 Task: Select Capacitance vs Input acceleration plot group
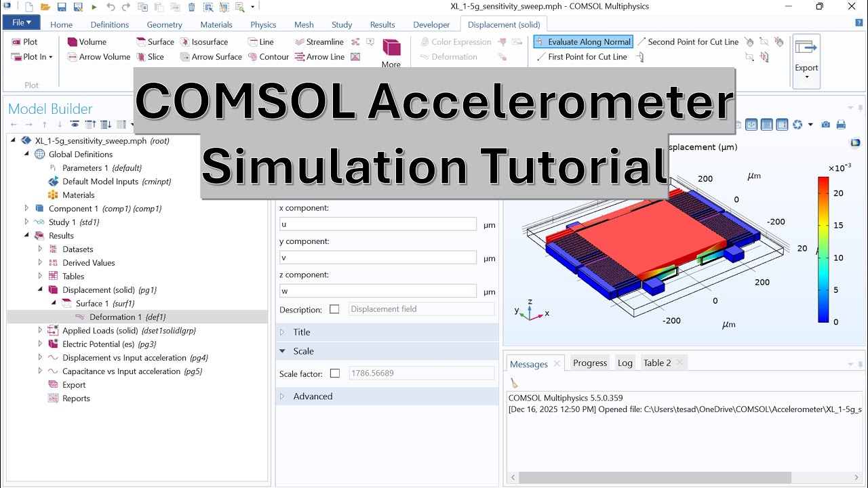coord(125,371)
